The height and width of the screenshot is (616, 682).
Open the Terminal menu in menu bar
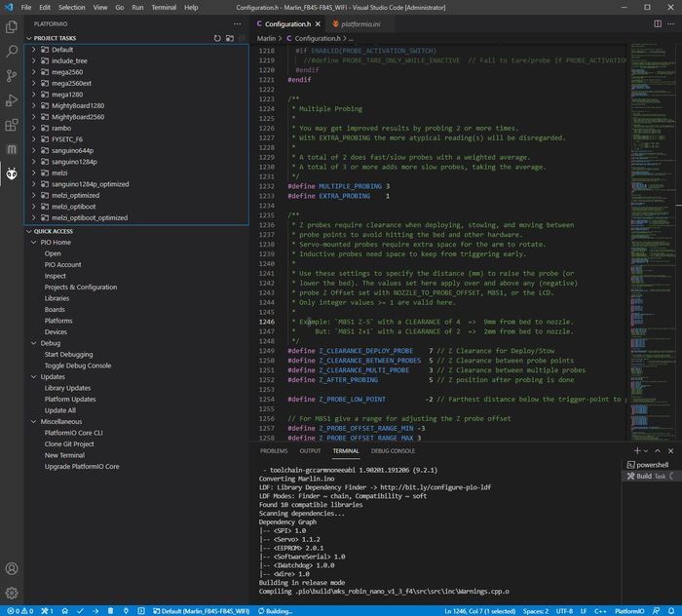pyautogui.click(x=164, y=7)
